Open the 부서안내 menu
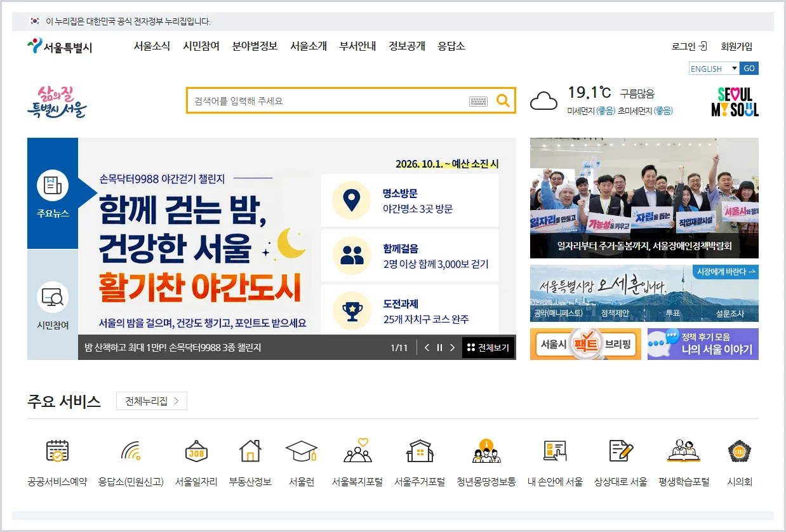Screen dimensions: 786x532 pyautogui.click(x=357, y=46)
